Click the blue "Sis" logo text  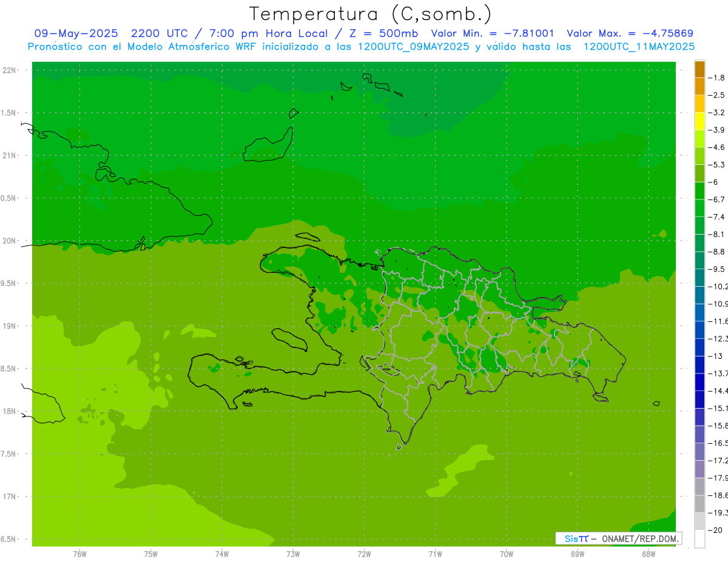coord(571,538)
